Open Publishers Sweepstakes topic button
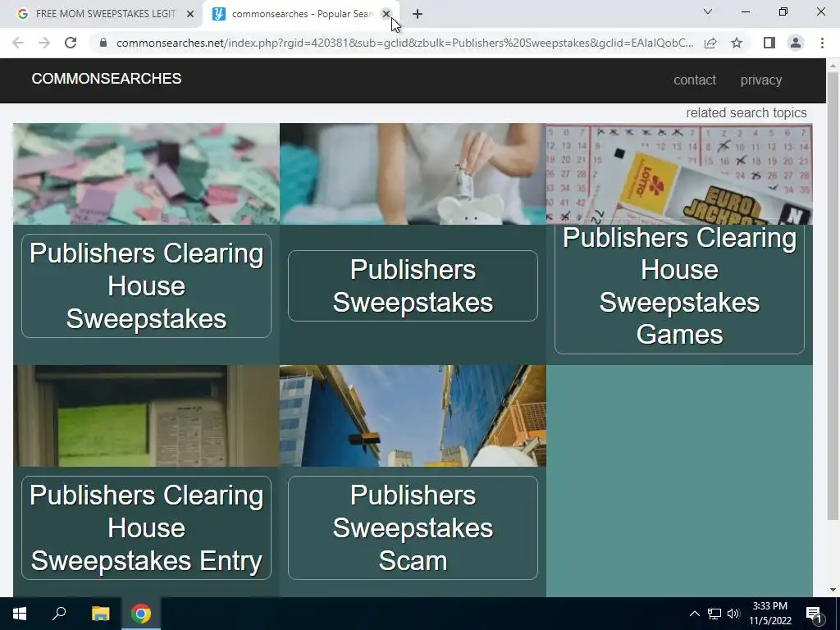Viewport: 840px width, 630px height. pyautogui.click(x=413, y=286)
